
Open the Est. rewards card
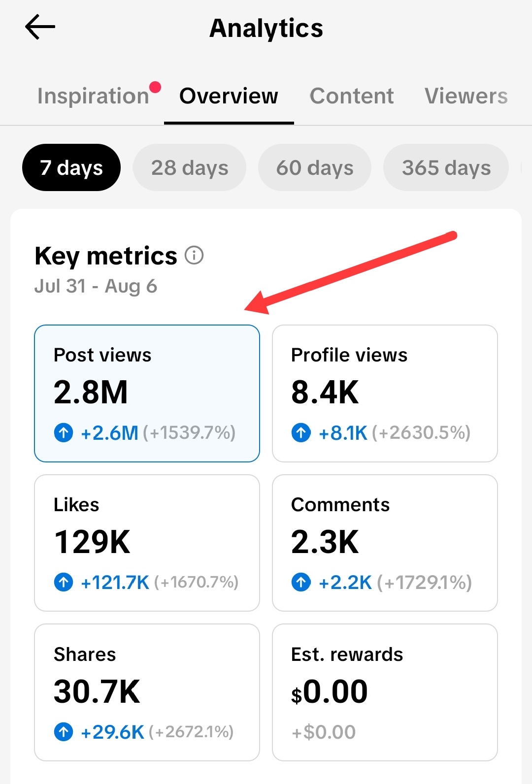click(x=385, y=692)
